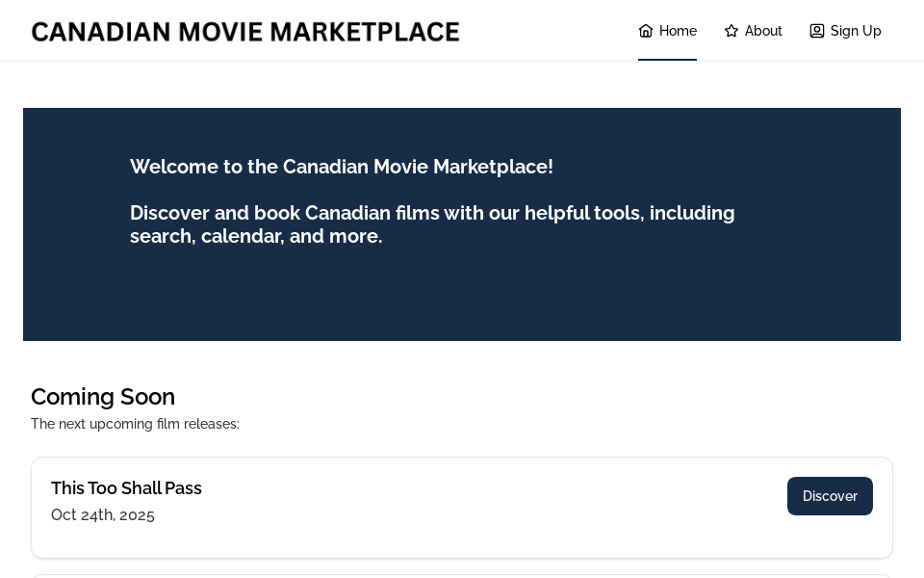Click the welcome message banner
Screen dimensions: 924x578
pos(342,167)
